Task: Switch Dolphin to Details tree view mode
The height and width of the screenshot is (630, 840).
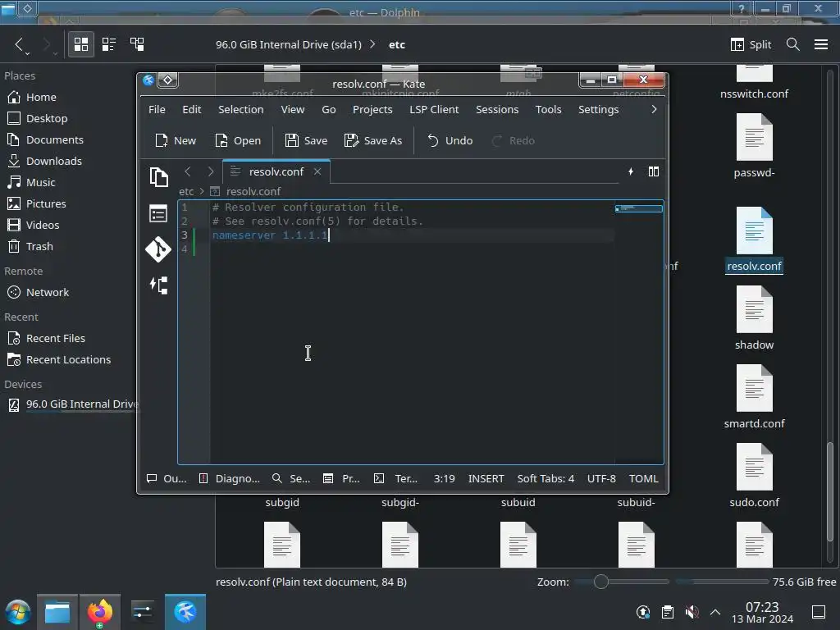Action: pyautogui.click(x=137, y=44)
